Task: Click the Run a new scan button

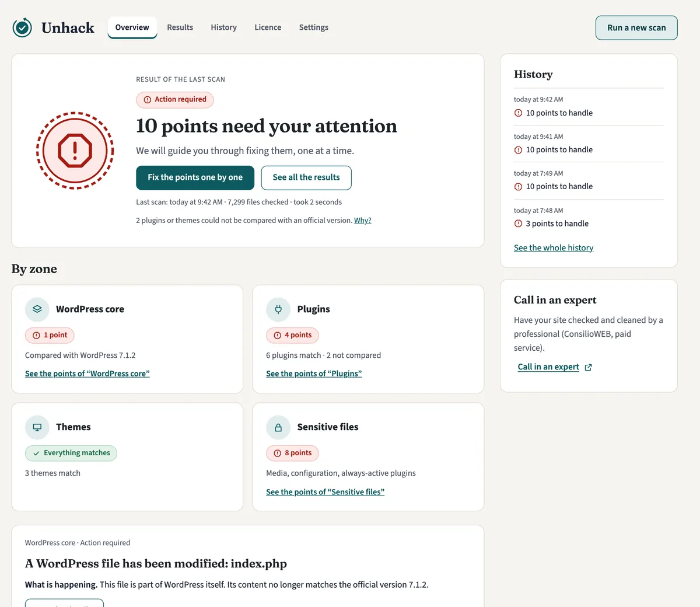Action: pos(636,28)
